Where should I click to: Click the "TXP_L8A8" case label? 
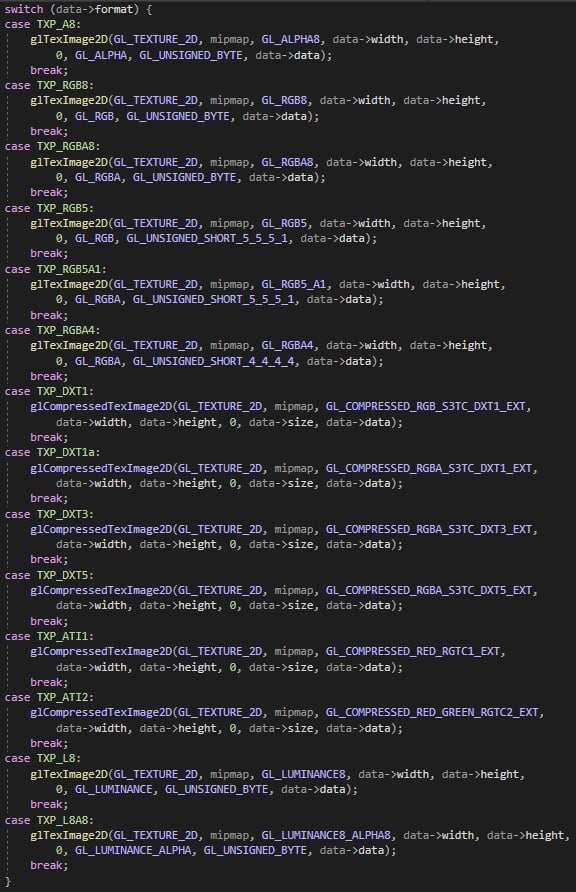click(x=63, y=820)
